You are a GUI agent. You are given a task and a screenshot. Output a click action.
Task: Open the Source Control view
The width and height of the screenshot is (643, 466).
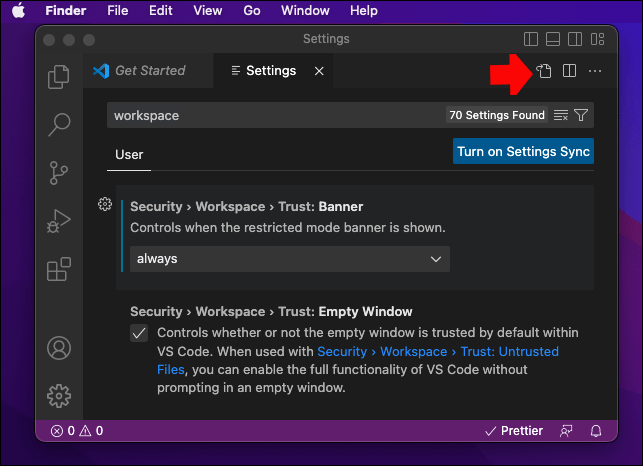pos(59,172)
